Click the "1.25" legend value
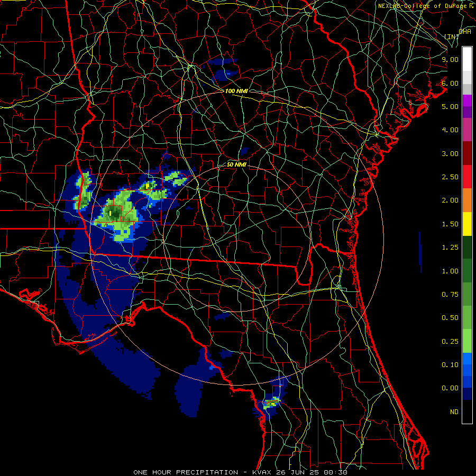This screenshot has height=476, width=476. click(450, 248)
